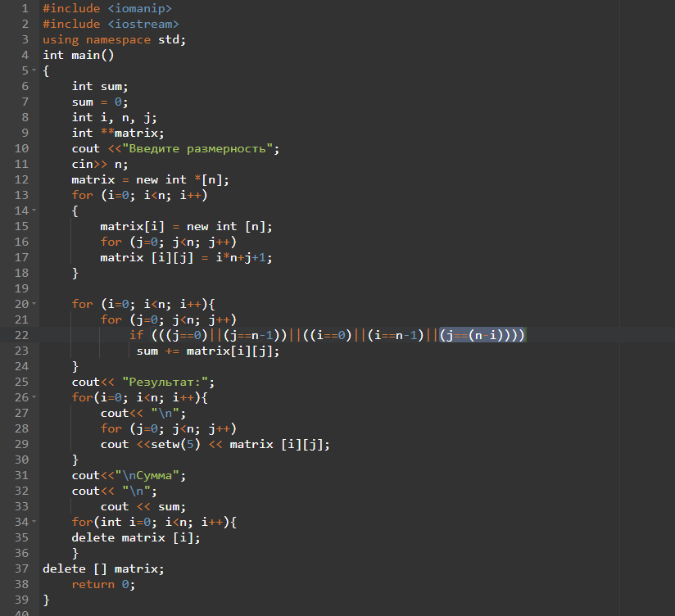Click on 'return 0;' statement
Screen dimensions: 675x616
(103, 585)
